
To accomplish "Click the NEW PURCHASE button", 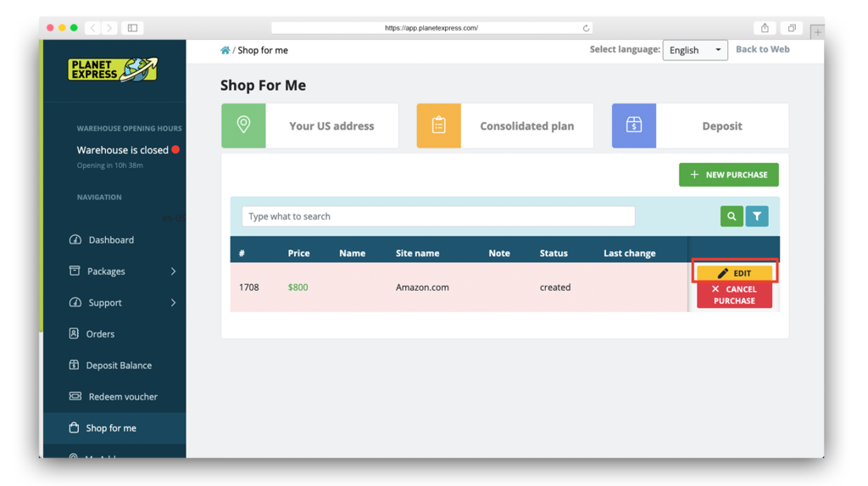I will pos(728,175).
